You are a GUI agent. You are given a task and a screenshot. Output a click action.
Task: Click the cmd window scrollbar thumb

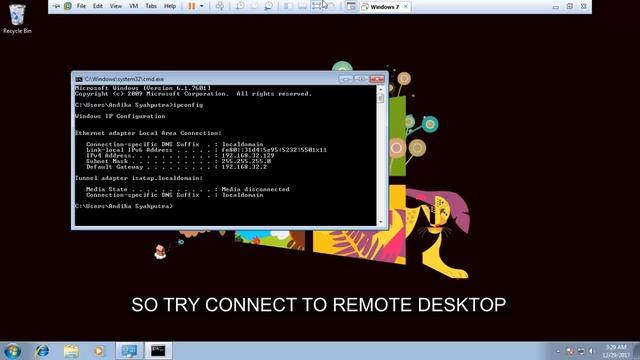click(380, 98)
